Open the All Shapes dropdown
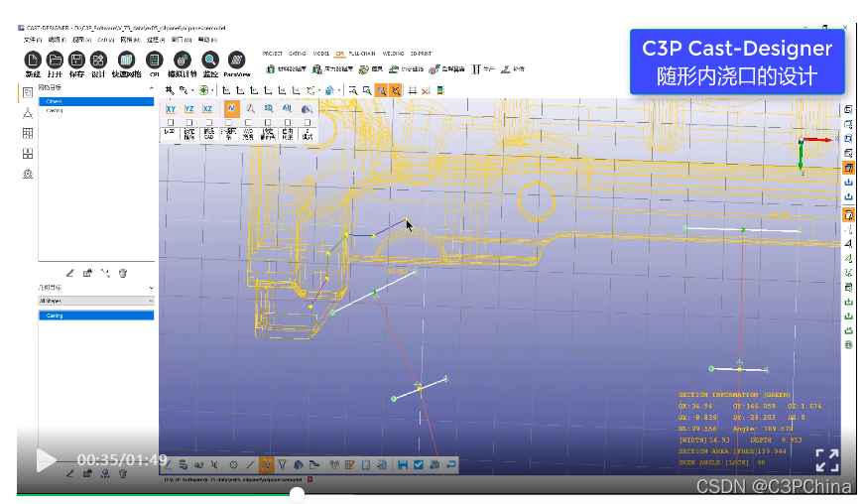Image resolution: width=867 pixels, height=504 pixels. pyautogui.click(x=96, y=301)
